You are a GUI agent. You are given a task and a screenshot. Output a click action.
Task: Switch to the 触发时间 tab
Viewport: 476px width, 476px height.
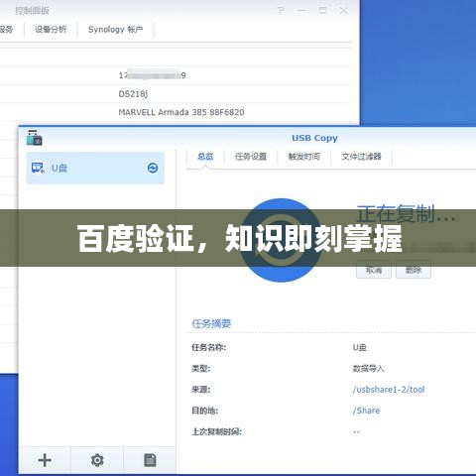click(x=304, y=157)
